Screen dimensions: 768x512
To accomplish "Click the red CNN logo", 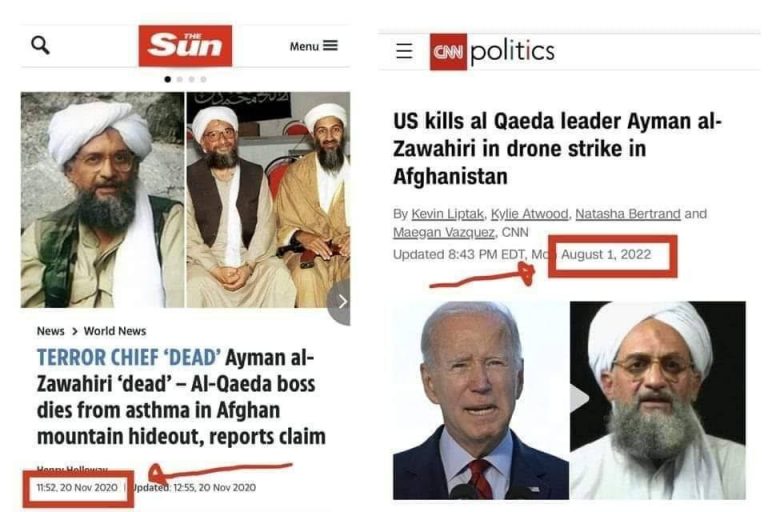I will click(448, 51).
